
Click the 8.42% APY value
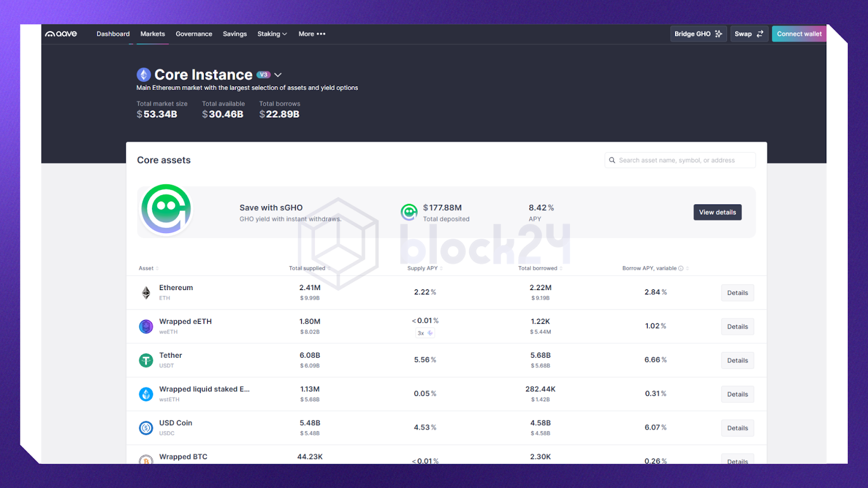541,208
